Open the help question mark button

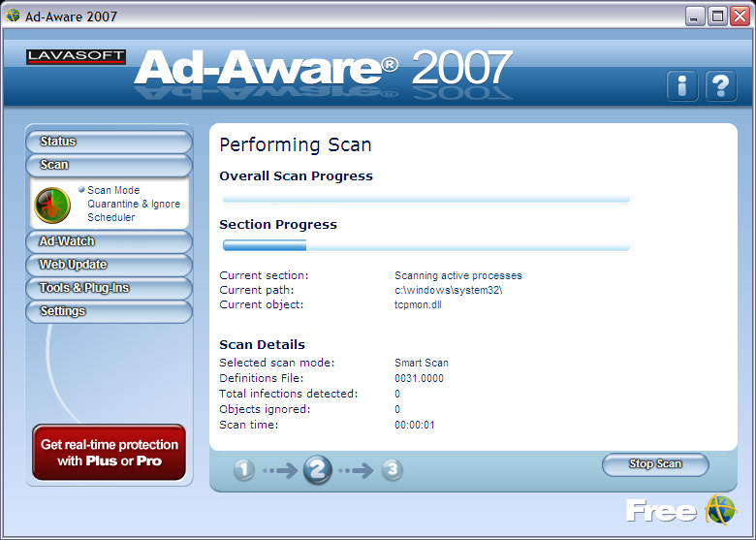pyautogui.click(x=721, y=86)
